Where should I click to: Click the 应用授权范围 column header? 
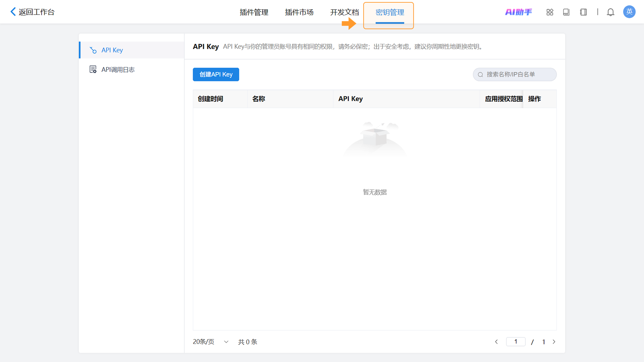click(x=501, y=99)
